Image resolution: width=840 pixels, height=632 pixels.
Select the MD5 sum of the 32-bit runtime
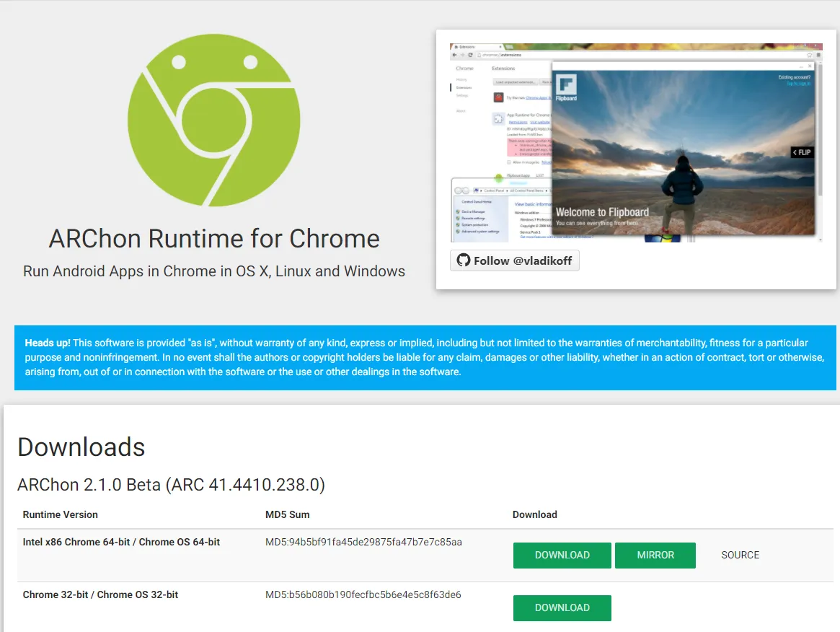click(x=364, y=594)
